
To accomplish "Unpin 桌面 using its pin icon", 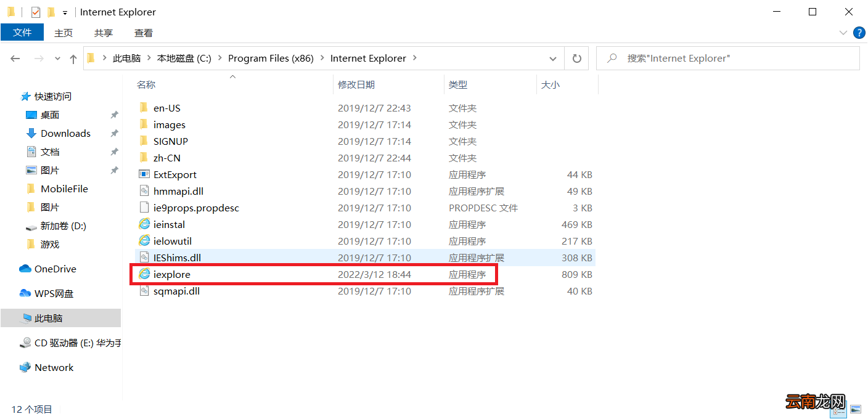I will click(x=114, y=115).
